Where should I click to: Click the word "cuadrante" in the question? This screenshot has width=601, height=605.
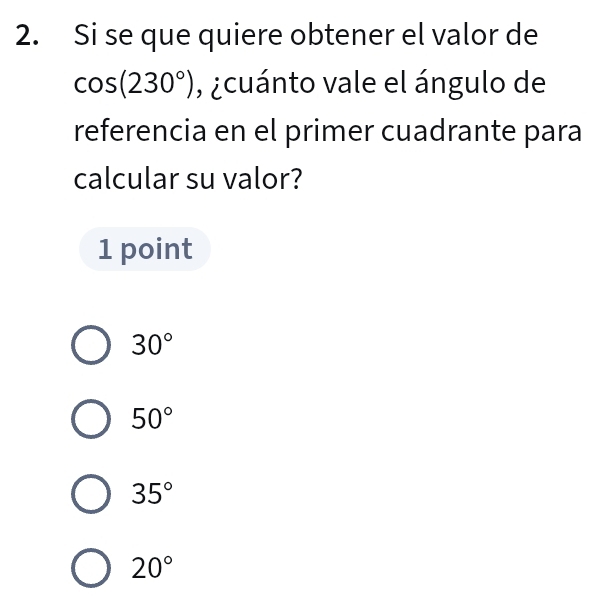[x=432, y=132]
